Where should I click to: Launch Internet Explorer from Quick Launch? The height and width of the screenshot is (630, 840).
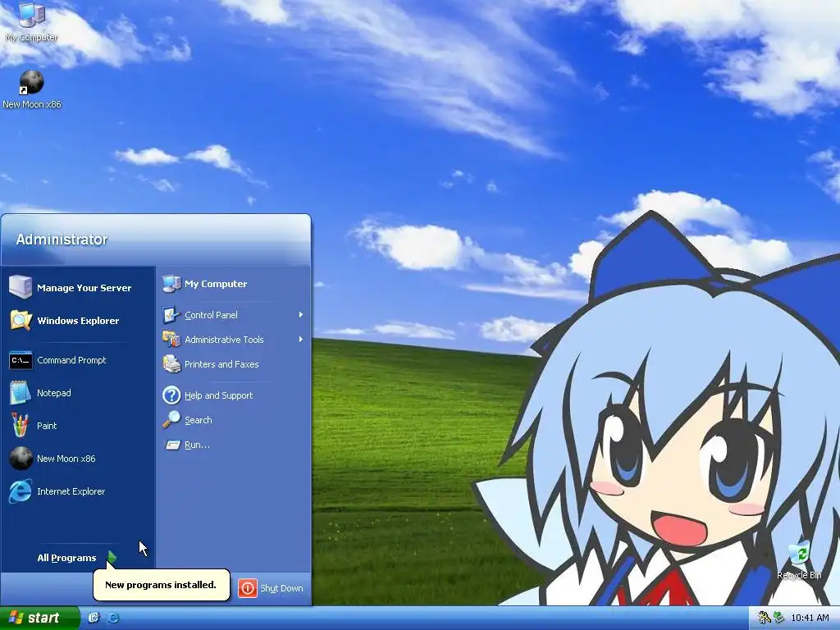(x=112, y=618)
